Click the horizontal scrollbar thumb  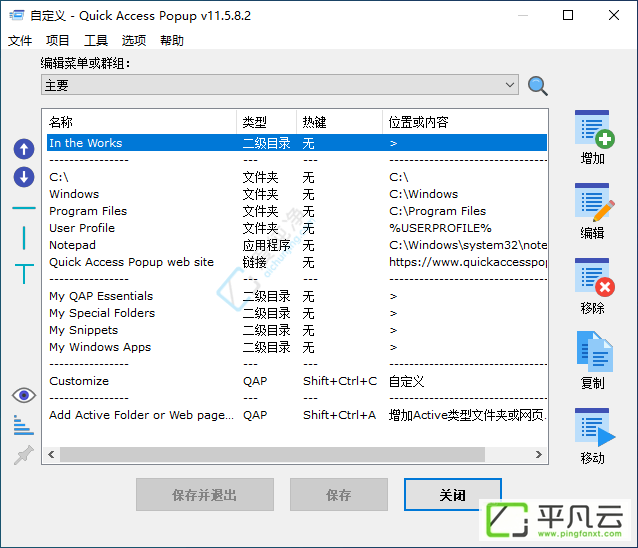pos(272,454)
